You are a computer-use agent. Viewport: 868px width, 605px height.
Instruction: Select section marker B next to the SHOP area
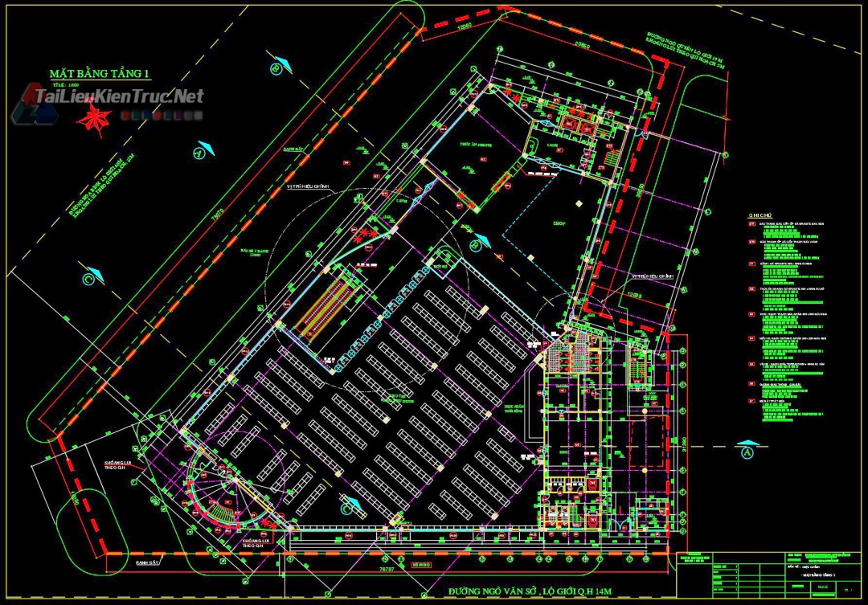click(477, 243)
